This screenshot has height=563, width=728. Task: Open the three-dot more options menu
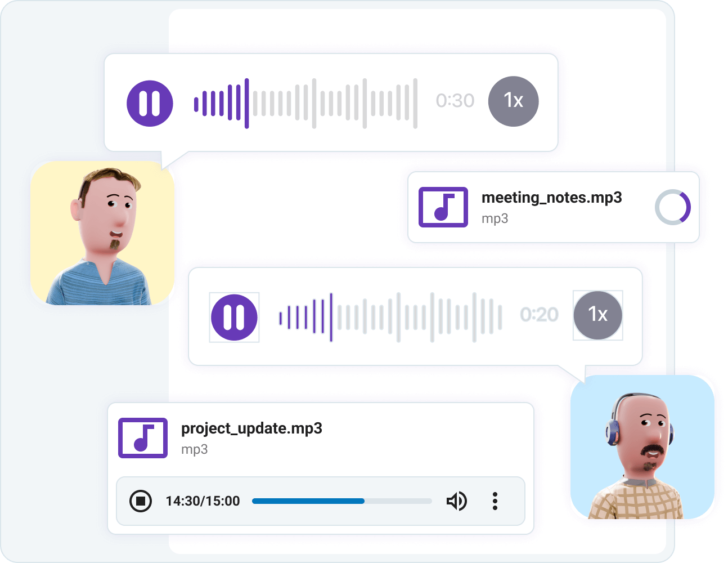point(495,501)
